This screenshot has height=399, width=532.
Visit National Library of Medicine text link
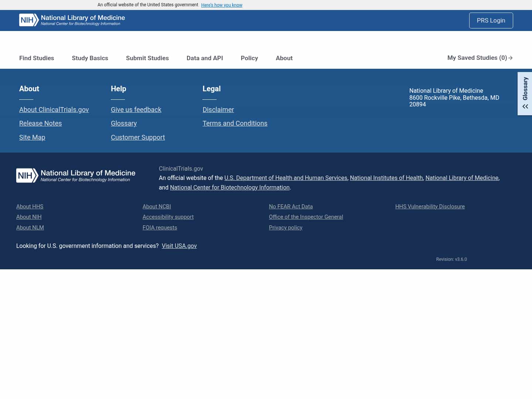(x=462, y=178)
